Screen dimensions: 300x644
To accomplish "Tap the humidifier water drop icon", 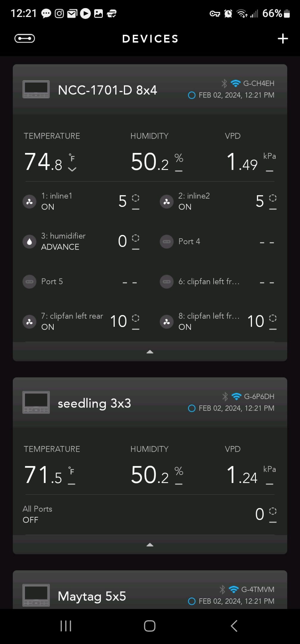I will 29,241.
